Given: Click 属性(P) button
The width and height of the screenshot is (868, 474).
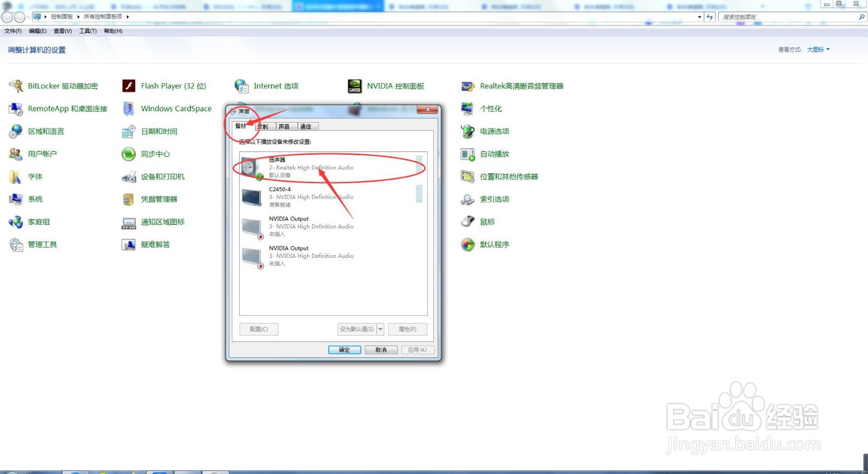Looking at the screenshot, I should [x=407, y=329].
